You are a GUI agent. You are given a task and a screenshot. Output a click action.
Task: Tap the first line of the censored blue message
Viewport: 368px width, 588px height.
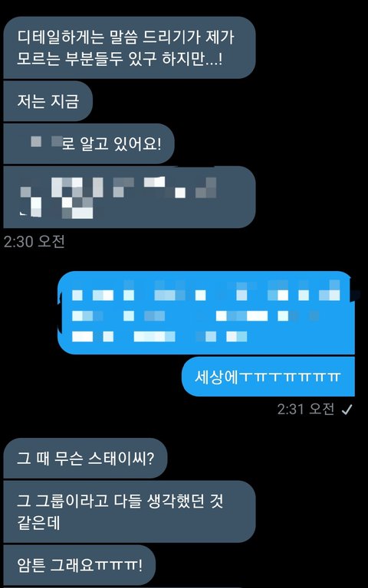(x=206, y=293)
